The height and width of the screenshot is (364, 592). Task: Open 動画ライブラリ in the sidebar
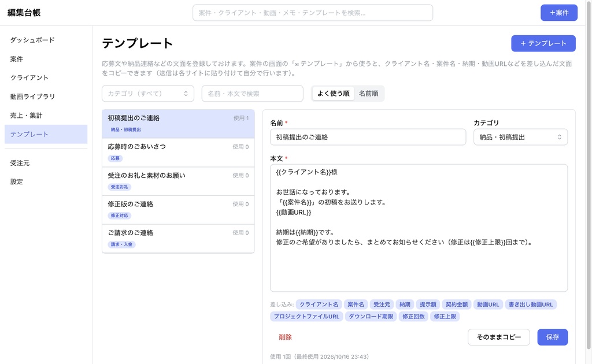[46, 96]
